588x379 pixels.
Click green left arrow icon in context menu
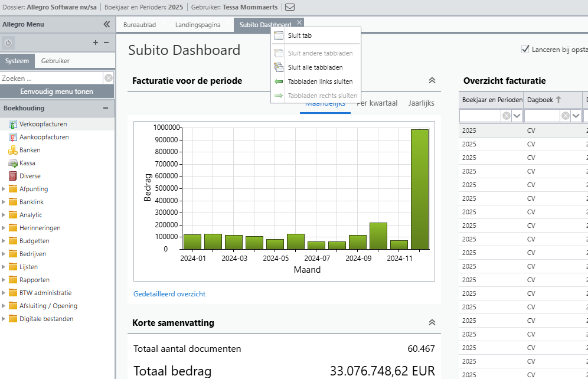[x=279, y=81]
